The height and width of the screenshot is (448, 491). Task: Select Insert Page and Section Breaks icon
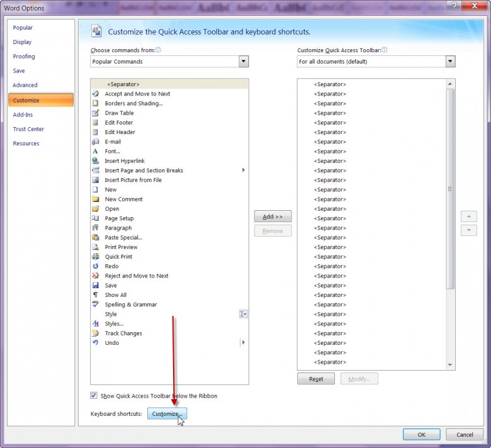coord(96,171)
